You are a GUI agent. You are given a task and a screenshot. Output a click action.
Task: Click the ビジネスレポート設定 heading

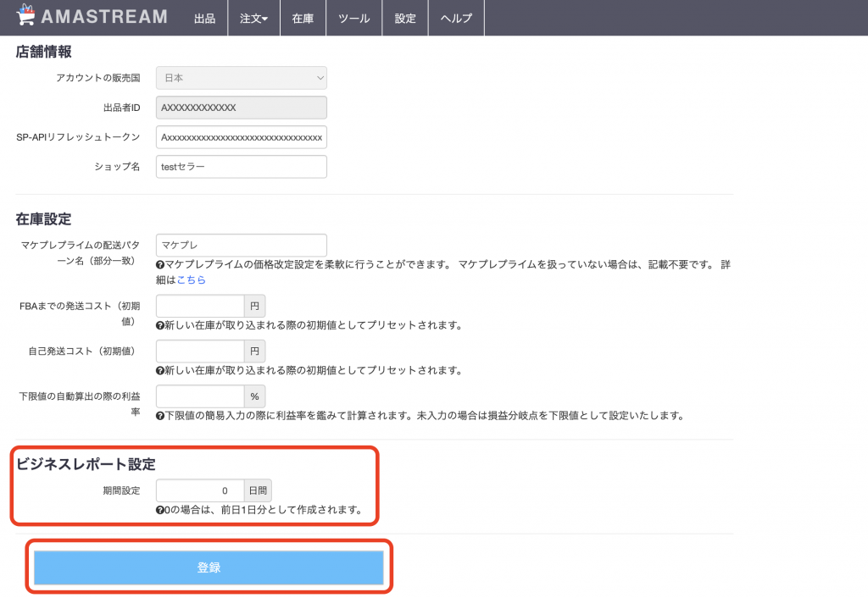(x=86, y=464)
